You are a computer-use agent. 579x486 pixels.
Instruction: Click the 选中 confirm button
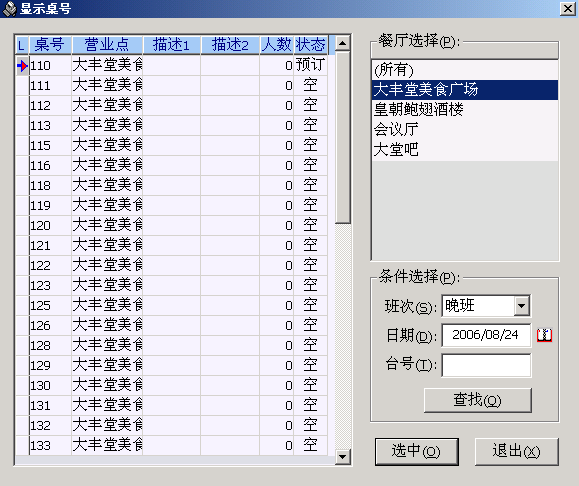(417, 452)
